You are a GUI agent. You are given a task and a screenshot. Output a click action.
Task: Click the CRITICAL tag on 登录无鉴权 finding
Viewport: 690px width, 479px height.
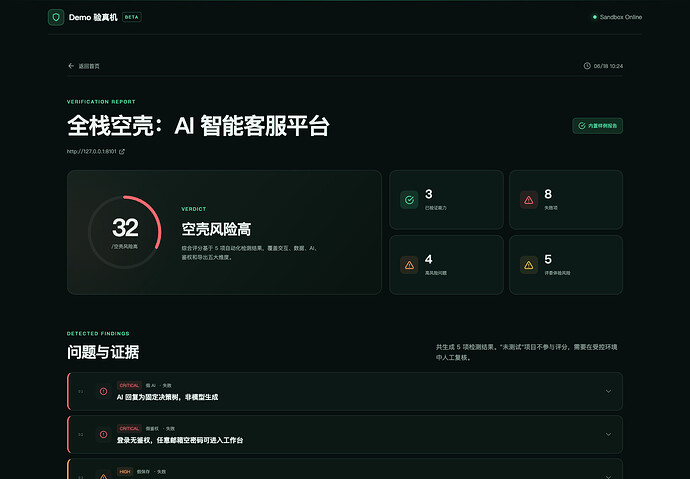[129, 428]
